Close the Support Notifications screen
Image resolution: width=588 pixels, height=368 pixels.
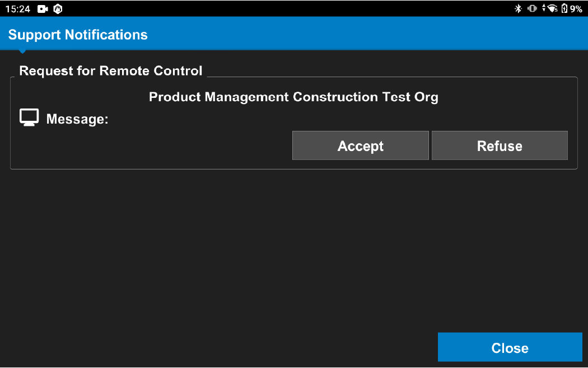510,348
